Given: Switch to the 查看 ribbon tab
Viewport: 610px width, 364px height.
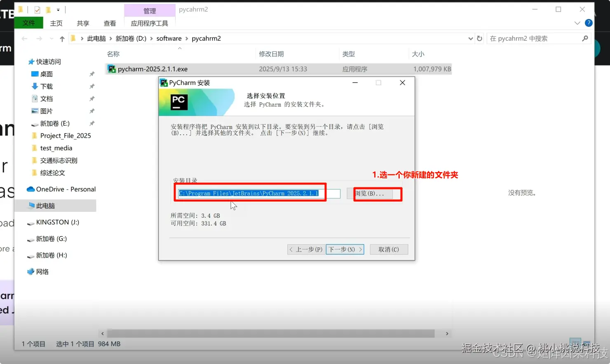Looking at the screenshot, I should point(110,23).
